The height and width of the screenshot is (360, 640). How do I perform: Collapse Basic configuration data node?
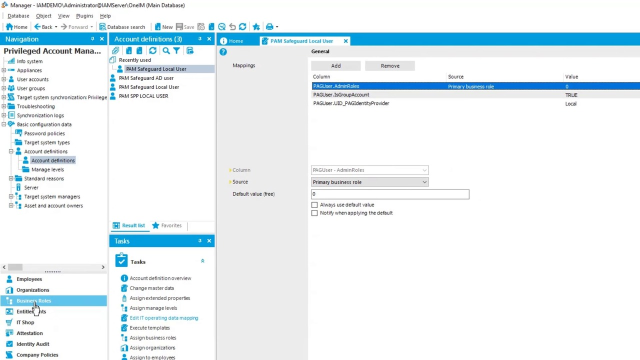click(x=4, y=124)
